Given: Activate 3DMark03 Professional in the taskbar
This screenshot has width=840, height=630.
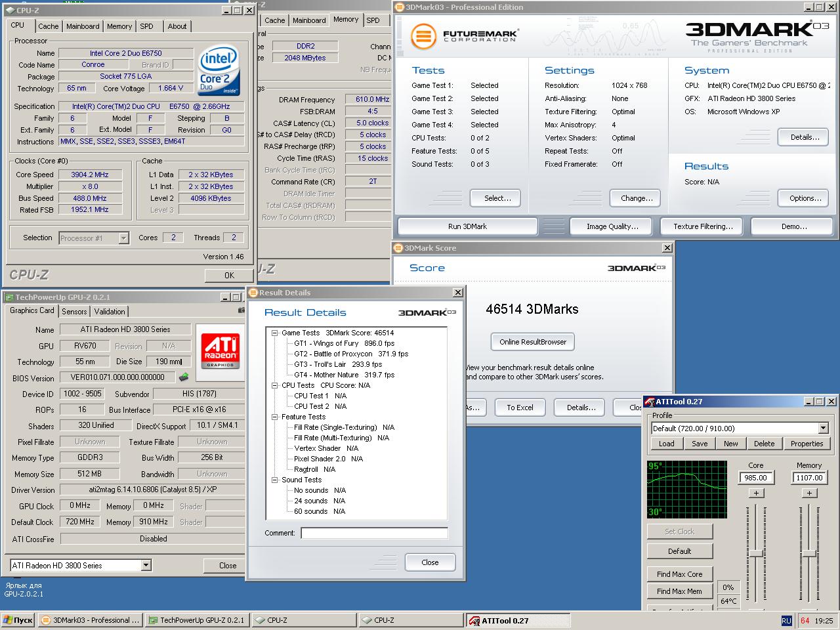Looking at the screenshot, I should [x=91, y=620].
